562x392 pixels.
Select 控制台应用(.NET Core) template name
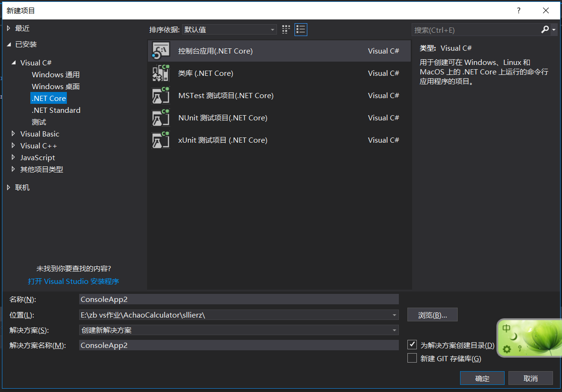coord(215,51)
